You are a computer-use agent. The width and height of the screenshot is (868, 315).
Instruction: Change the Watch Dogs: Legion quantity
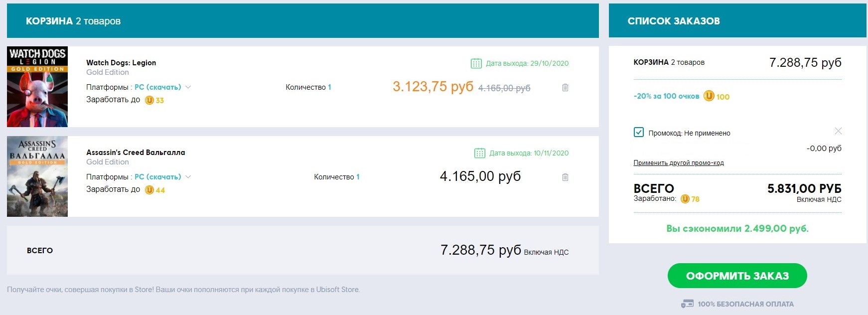(x=329, y=87)
